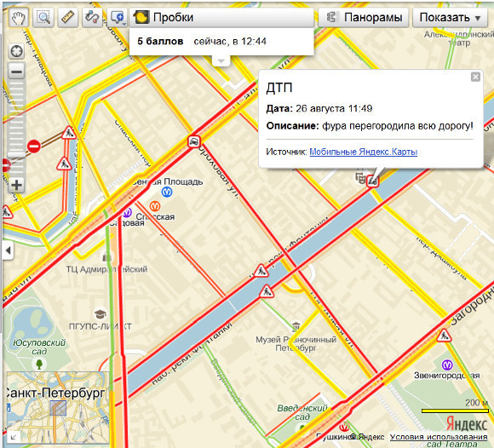The height and width of the screenshot is (448, 494).
Task: Open the Мобильные Яндекс.Карты link
Action: [363, 152]
